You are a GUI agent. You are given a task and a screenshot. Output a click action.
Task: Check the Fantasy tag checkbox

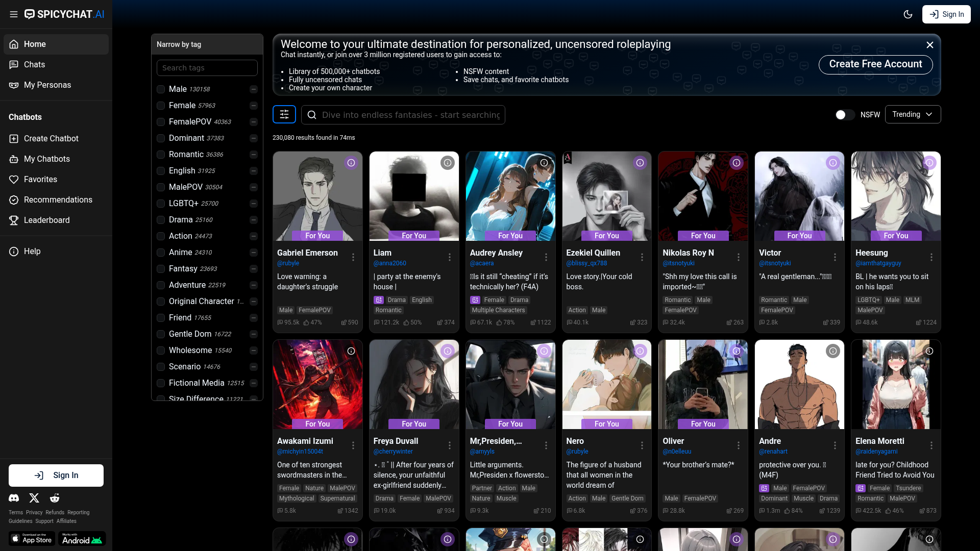161,269
